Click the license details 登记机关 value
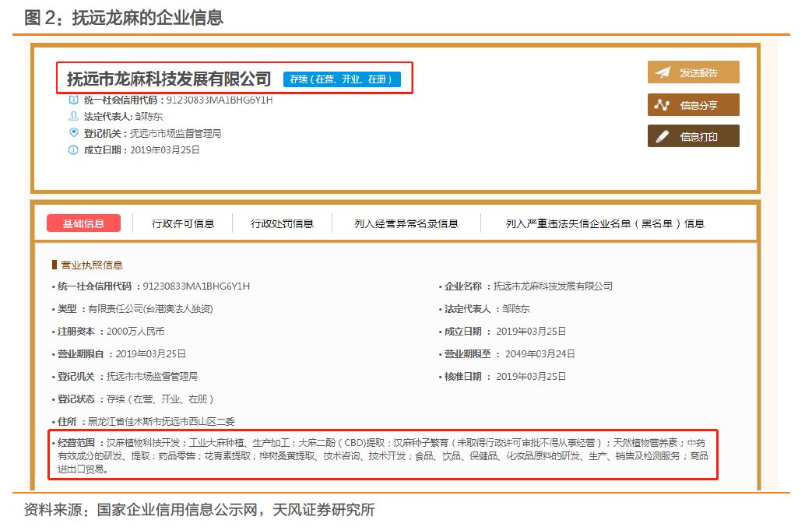 click(153, 377)
